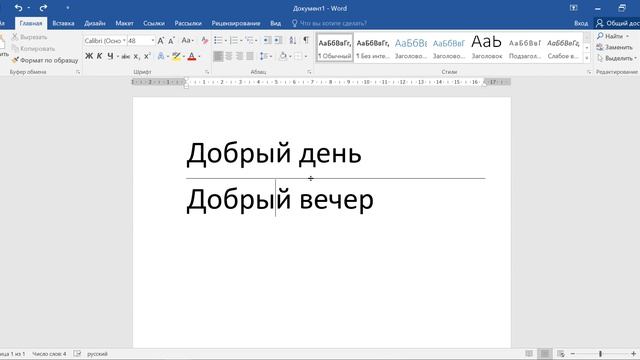Open the Макет ribbon tab
This screenshot has width=640, height=360.
point(124,23)
